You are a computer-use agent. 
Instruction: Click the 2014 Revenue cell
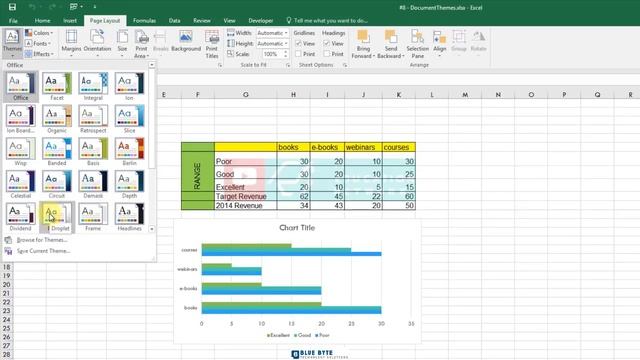(x=245, y=205)
